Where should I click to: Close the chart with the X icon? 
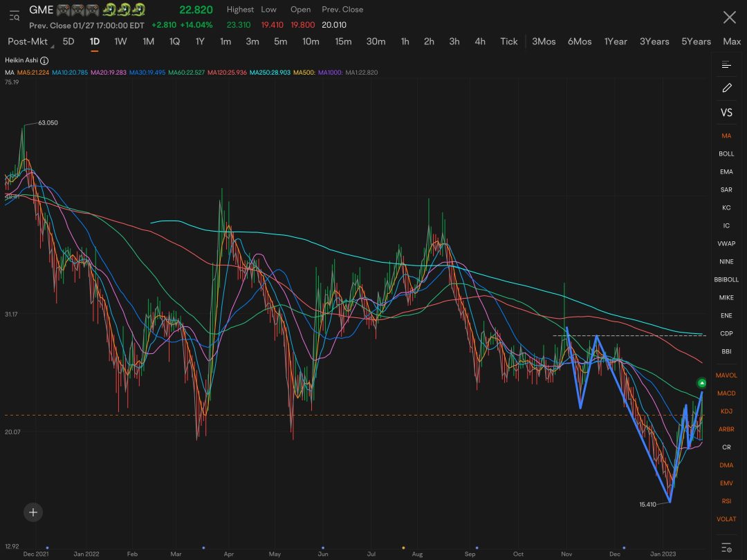(x=730, y=17)
